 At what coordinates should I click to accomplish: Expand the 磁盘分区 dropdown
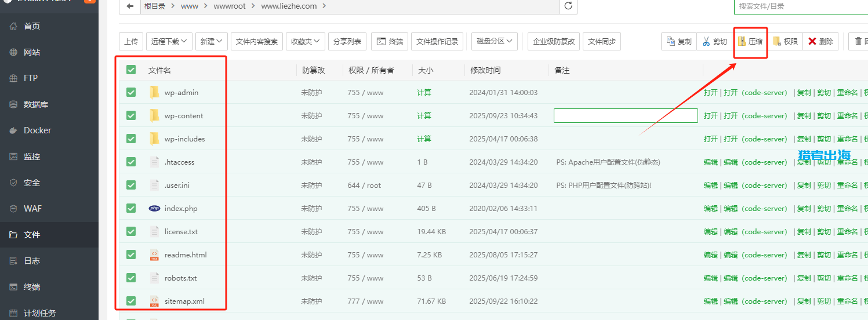495,41
